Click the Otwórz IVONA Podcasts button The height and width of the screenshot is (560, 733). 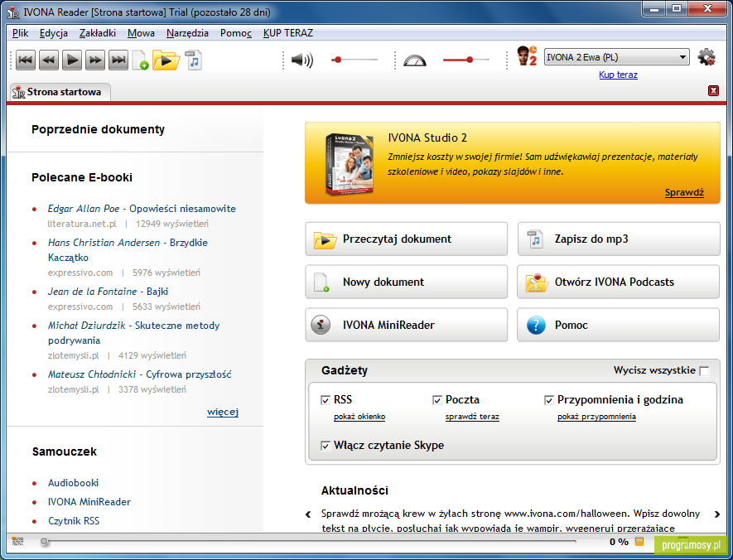coord(619,282)
